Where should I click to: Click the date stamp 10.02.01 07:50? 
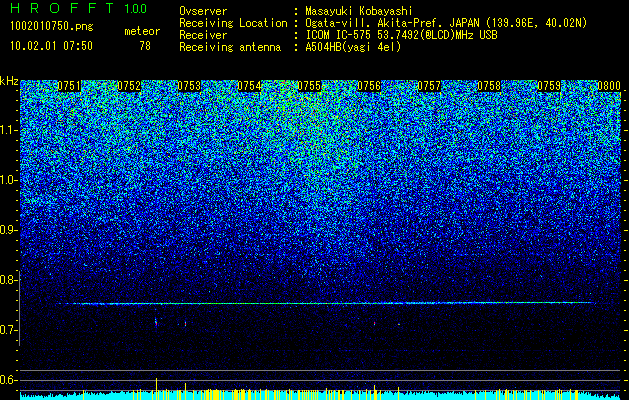51,46
